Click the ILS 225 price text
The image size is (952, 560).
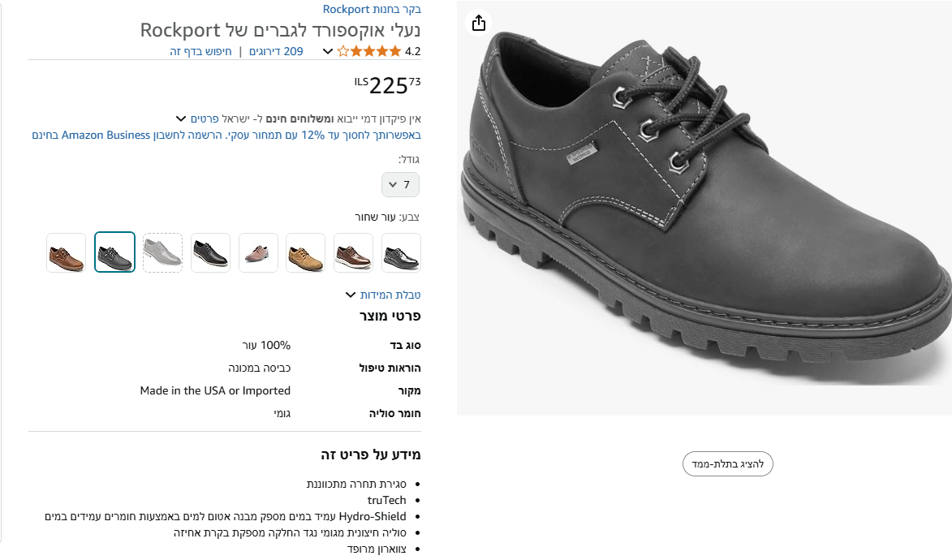click(x=388, y=84)
